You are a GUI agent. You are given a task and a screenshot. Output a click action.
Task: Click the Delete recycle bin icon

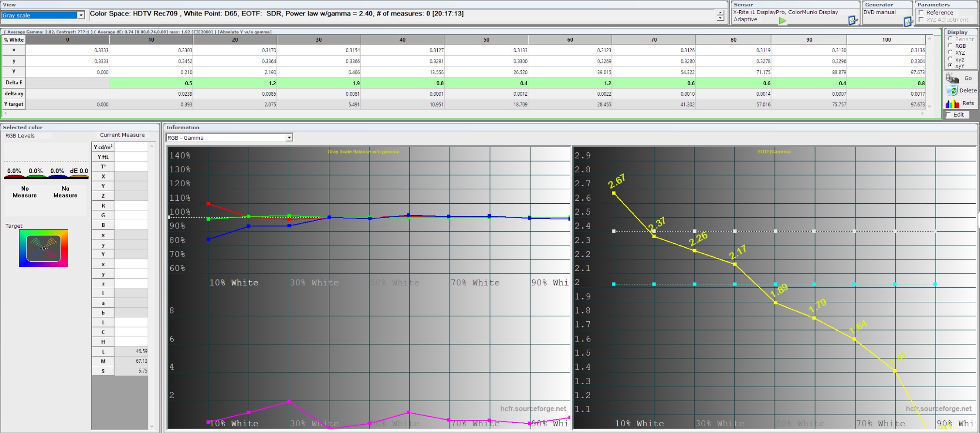[951, 90]
